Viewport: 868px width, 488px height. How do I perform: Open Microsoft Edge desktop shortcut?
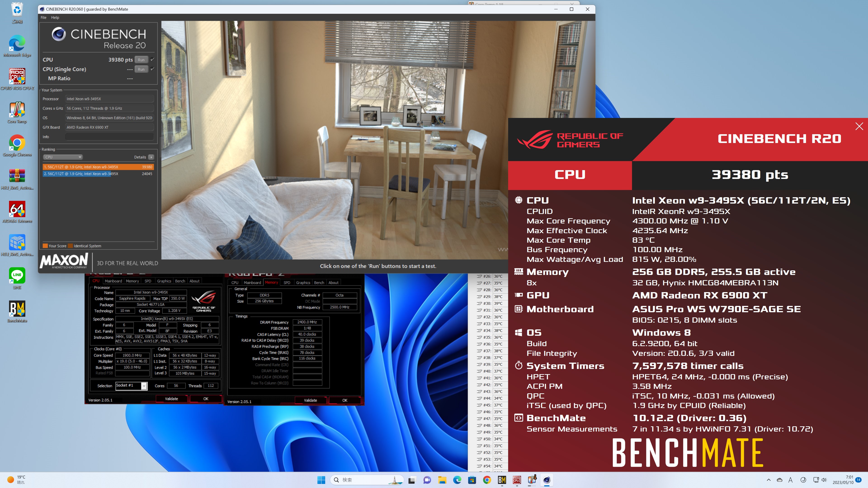(x=17, y=46)
